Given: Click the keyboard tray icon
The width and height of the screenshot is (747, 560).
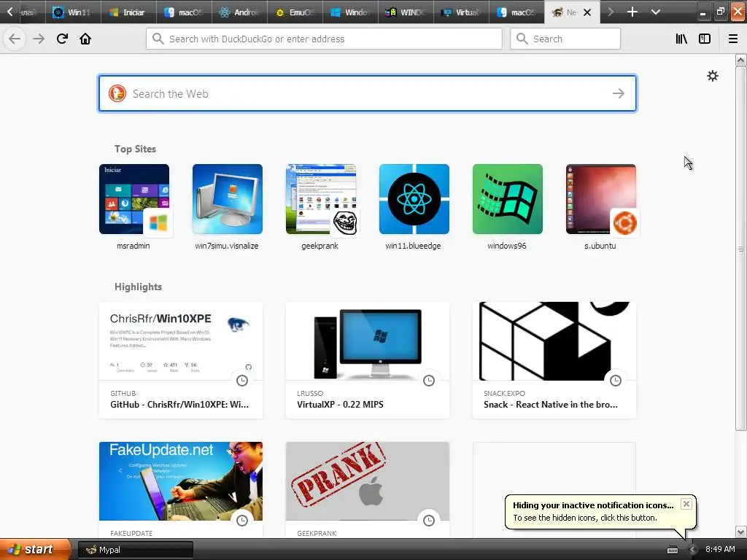Looking at the screenshot, I should (672, 550).
